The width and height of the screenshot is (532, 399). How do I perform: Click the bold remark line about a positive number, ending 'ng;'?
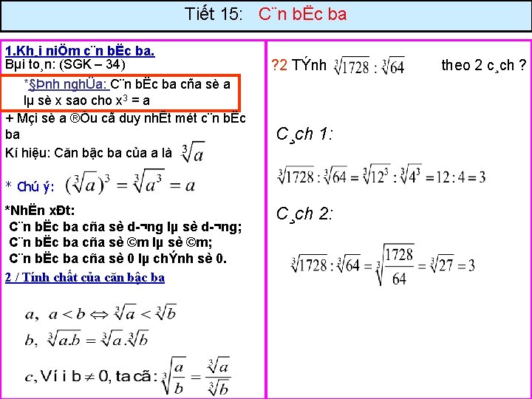(x=126, y=227)
